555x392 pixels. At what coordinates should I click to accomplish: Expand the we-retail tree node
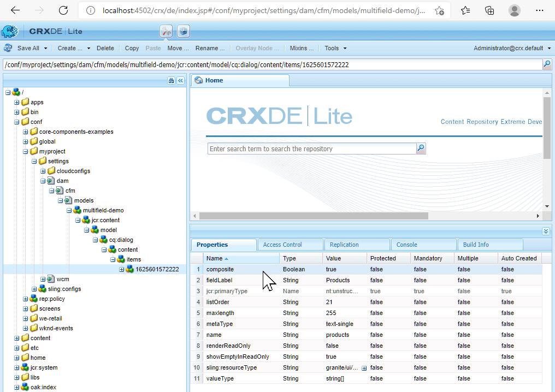26,319
